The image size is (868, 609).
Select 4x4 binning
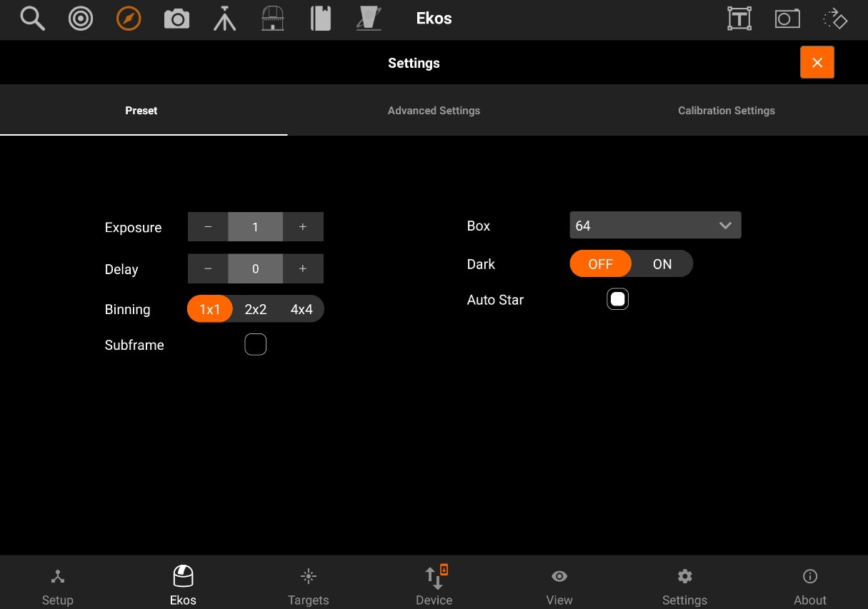point(301,309)
